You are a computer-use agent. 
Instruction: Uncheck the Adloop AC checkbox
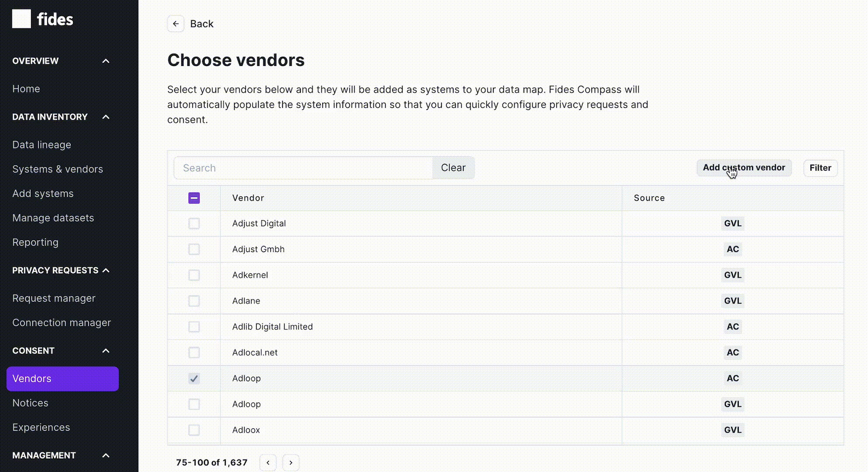pyautogui.click(x=194, y=378)
